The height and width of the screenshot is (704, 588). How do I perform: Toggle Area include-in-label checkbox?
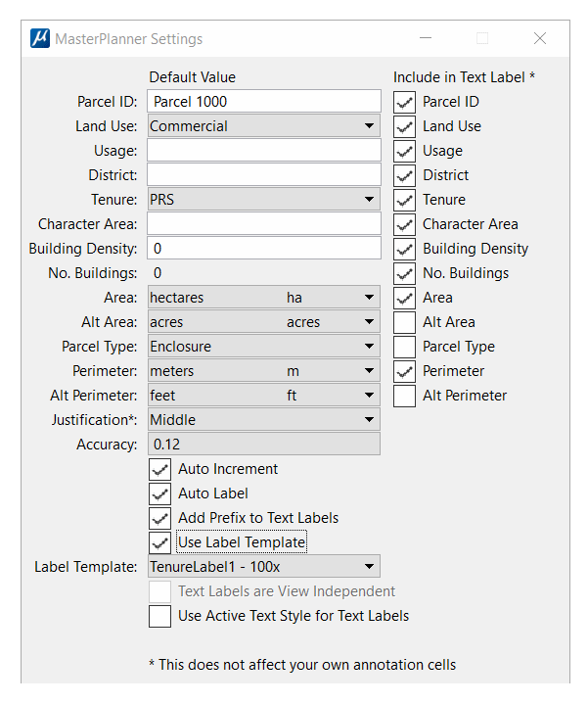coord(405,298)
